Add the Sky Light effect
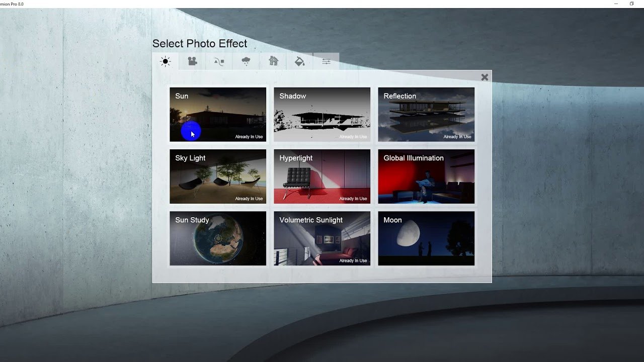 coord(218,176)
